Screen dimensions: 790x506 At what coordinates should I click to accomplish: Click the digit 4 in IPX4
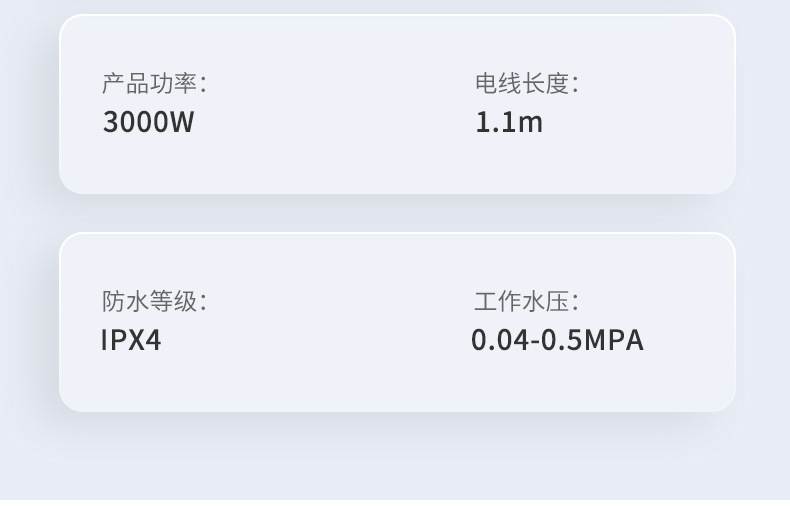152,340
